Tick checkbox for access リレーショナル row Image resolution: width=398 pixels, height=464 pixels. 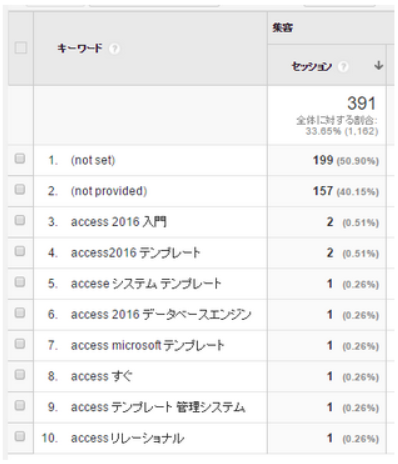pyautogui.click(x=20, y=436)
